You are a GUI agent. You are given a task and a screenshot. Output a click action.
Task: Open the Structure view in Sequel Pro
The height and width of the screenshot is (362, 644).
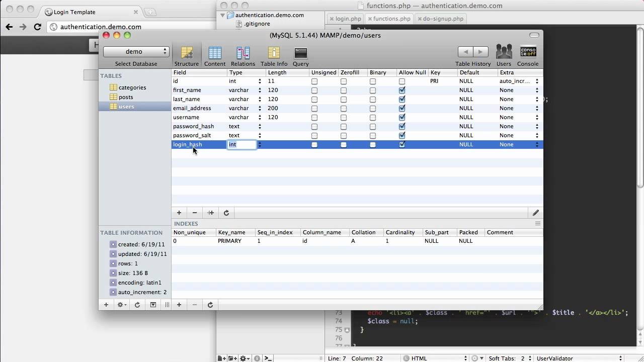(187, 56)
